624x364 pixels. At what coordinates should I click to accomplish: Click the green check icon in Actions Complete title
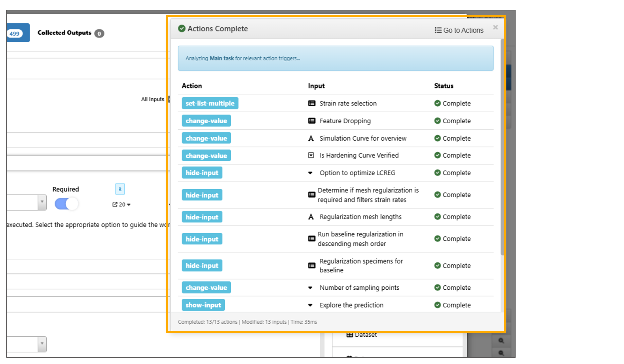182,28
